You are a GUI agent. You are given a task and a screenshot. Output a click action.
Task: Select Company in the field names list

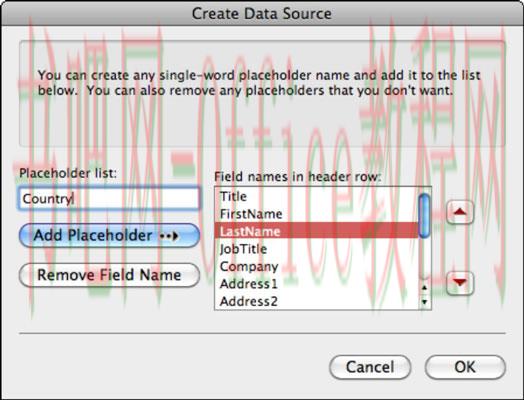(x=316, y=266)
